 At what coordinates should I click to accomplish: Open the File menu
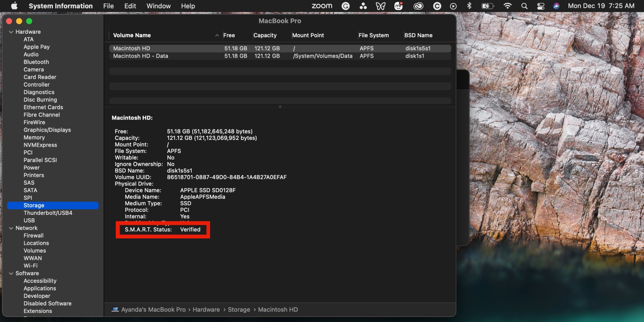108,6
